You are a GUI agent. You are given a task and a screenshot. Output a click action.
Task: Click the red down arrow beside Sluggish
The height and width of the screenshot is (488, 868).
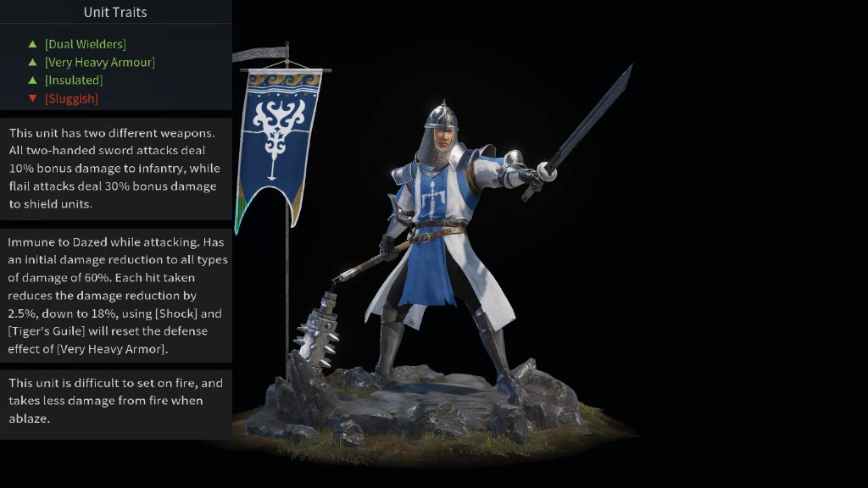click(33, 98)
